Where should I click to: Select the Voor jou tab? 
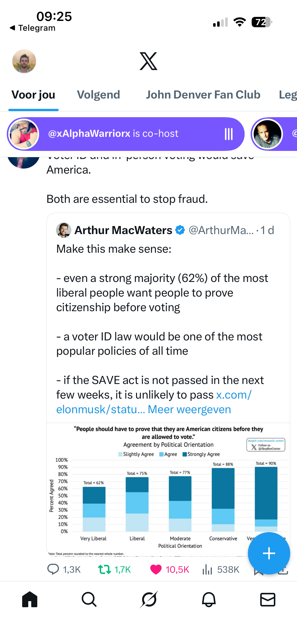(x=33, y=95)
